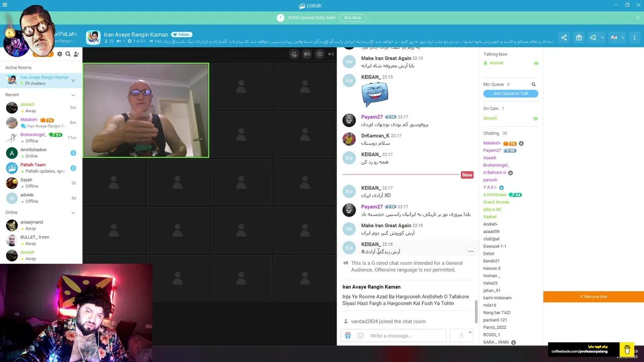Open the speaker options dropdown arrow

602,38
